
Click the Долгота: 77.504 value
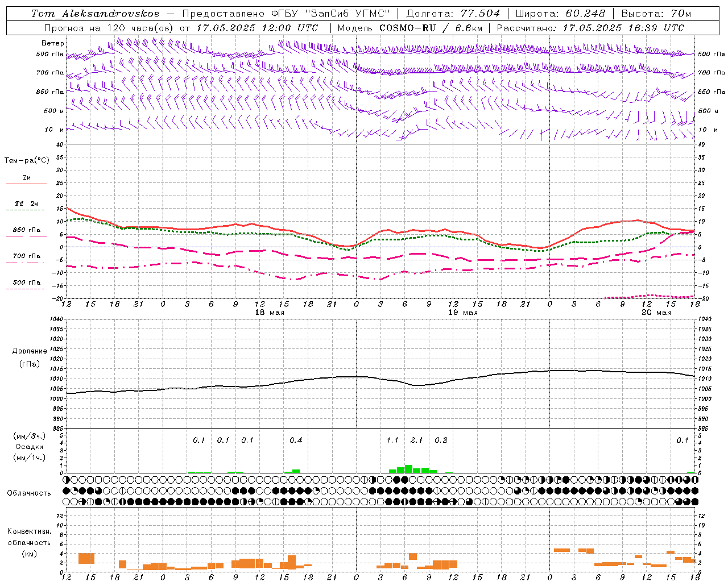(x=453, y=14)
